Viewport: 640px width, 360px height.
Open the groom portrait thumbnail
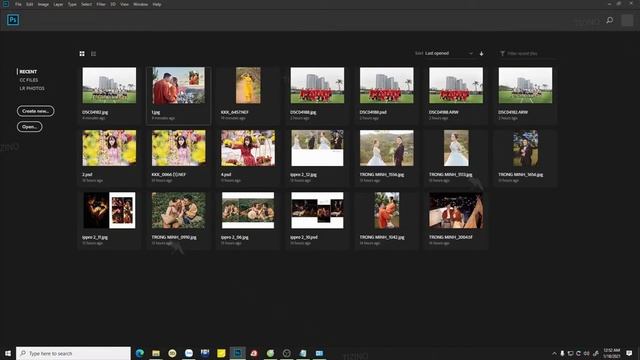525,148
